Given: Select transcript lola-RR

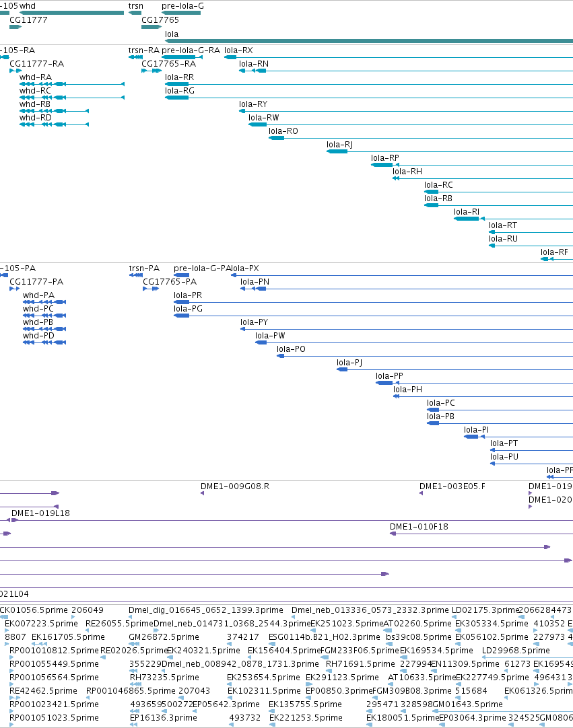Looking at the screenshot, I should 369,84.
